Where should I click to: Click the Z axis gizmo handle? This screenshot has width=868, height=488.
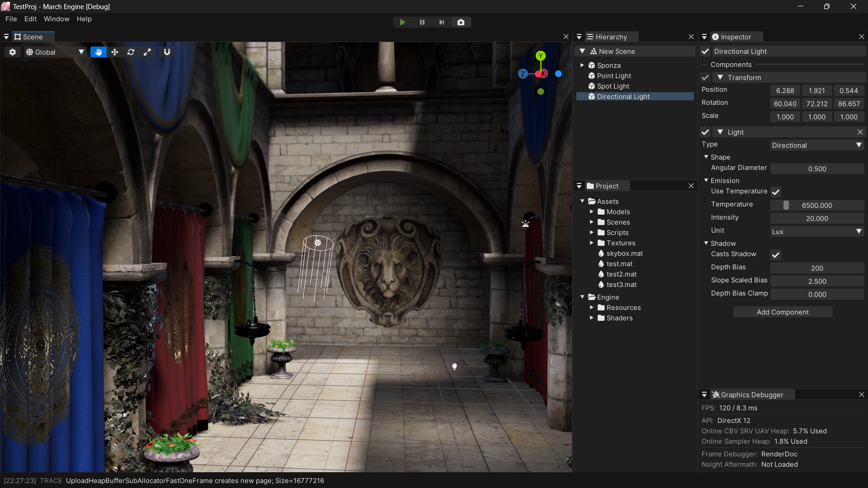coord(523,74)
